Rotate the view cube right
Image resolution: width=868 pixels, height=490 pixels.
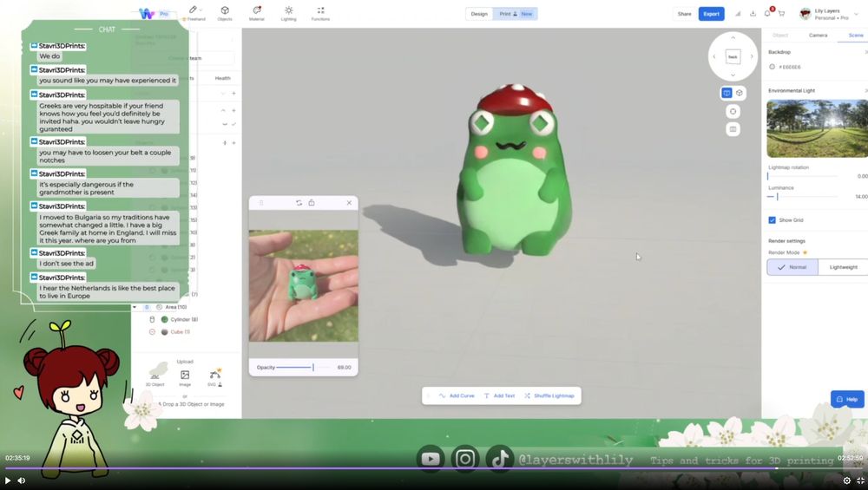point(751,56)
